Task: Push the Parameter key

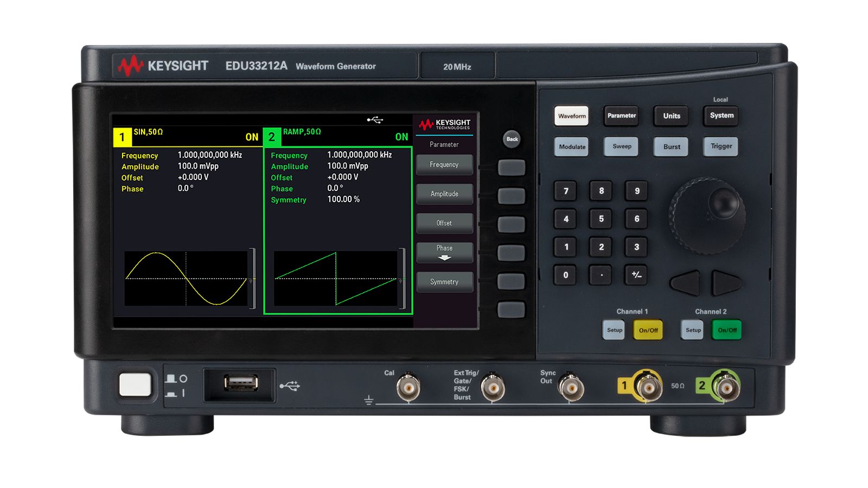Action: [621, 116]
